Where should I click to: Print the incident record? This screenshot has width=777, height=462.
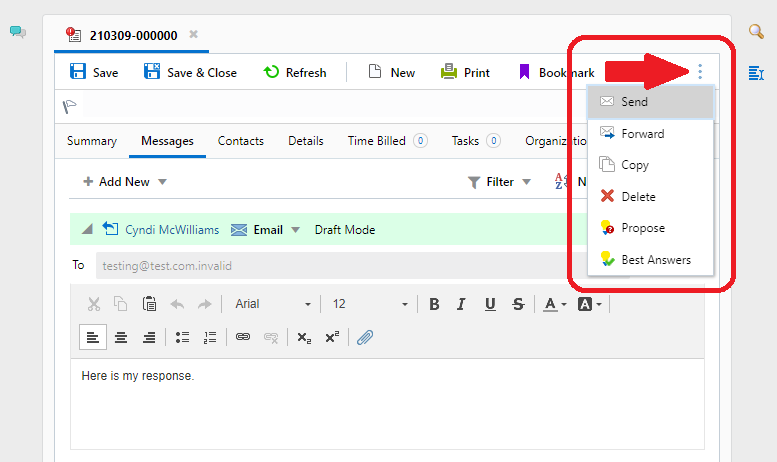(465, 72)
